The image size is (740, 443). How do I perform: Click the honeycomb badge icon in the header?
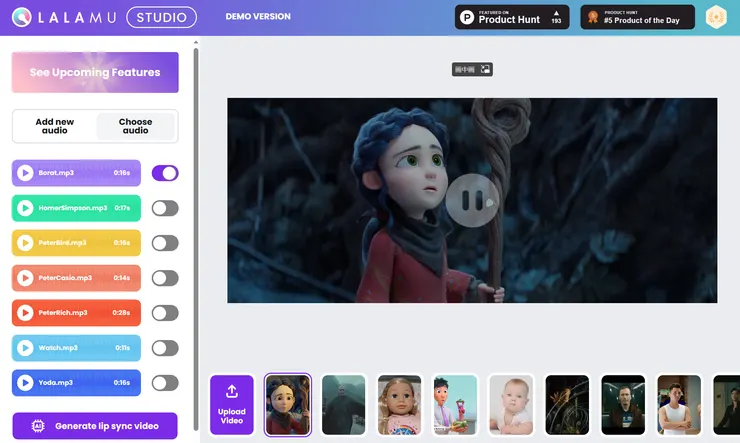716,17
